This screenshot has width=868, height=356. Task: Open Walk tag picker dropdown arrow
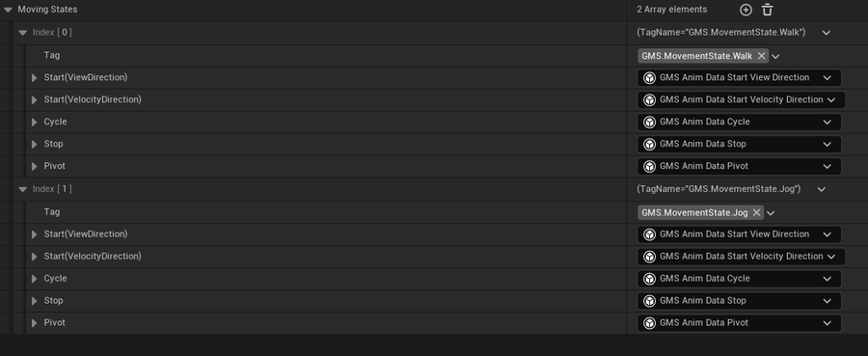click(775, 57)
